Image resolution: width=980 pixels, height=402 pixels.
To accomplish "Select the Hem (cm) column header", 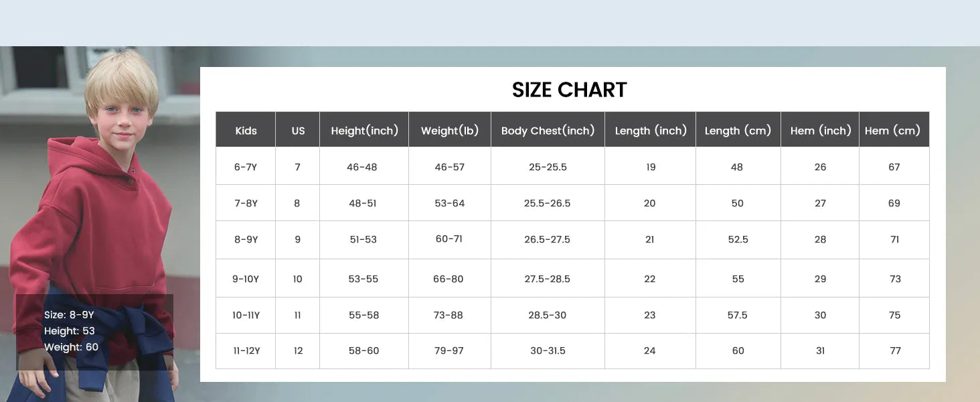I will [x=894, y=131].
